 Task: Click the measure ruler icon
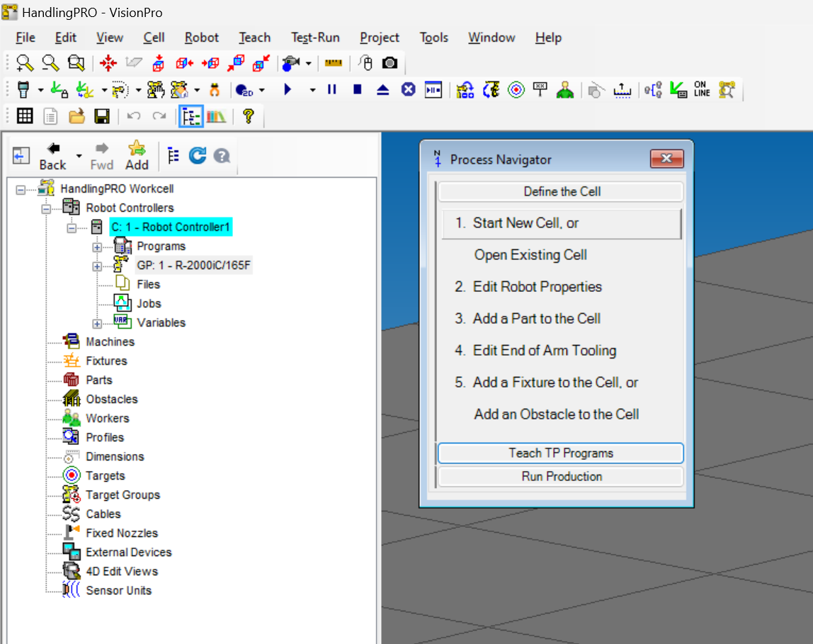[334, 63]
